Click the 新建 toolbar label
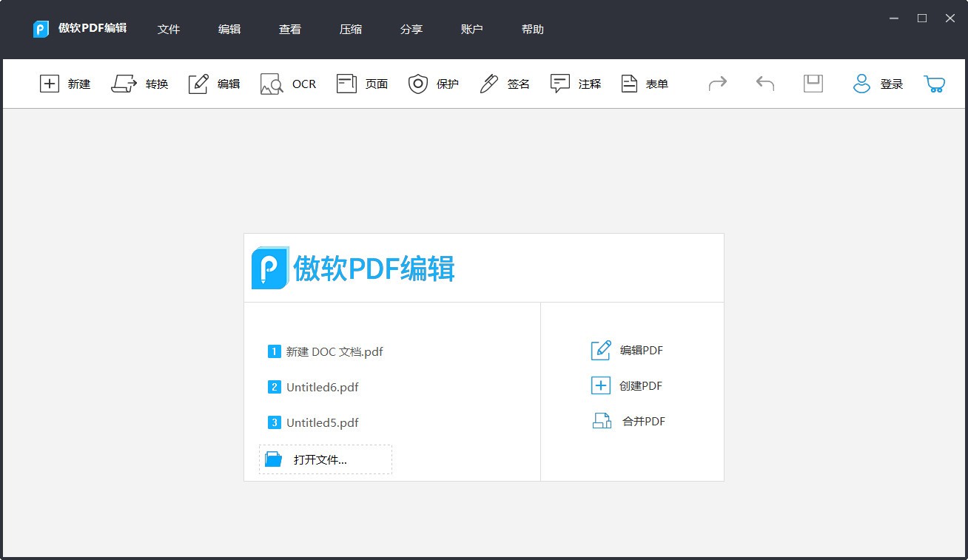Viewport: 968px width, 560px height. pyautogui.click(x=79, y=84)
